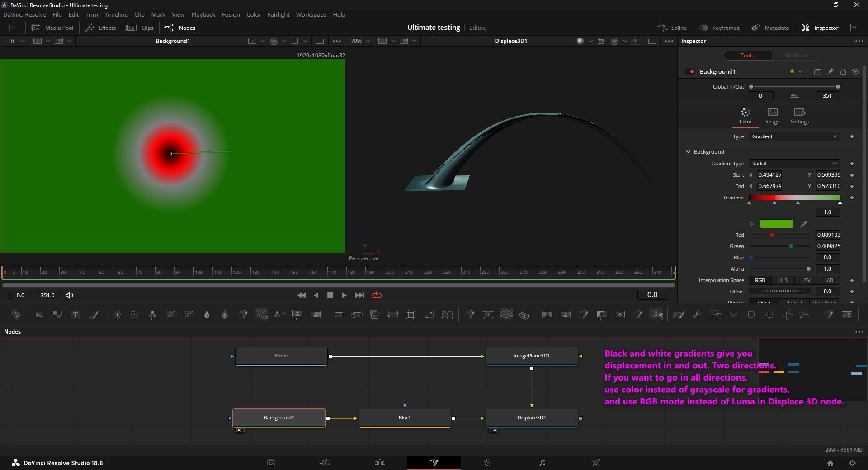Click the Green channel slider
Screen dimensions: 868x470
click(x=779, y=246)
